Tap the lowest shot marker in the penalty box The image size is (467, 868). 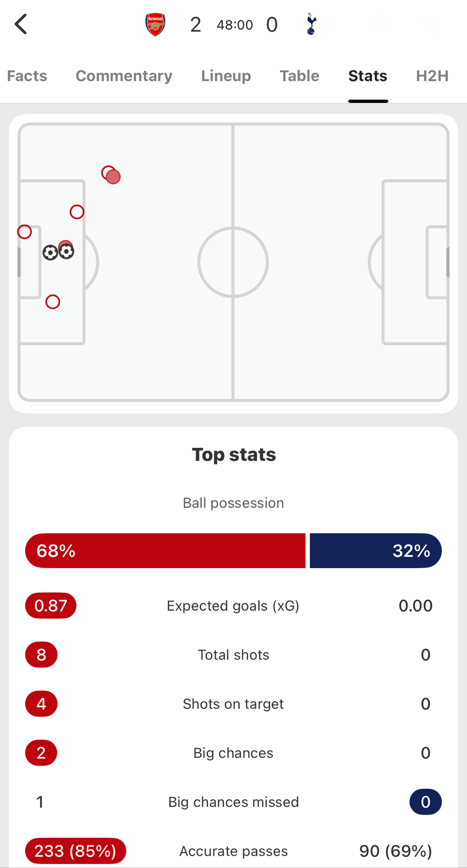coord(53,302)
